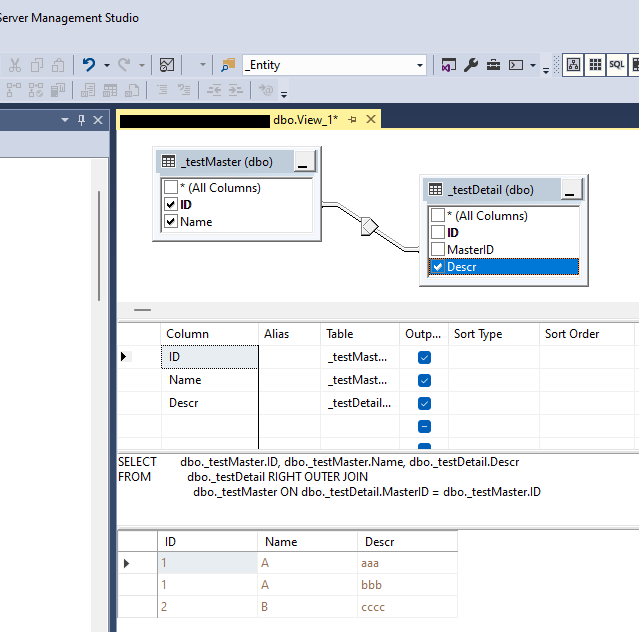This screenshot has height=632, width=639.
Task: Click the 'Descr' results column header
Action: click(x=407, y=542)
